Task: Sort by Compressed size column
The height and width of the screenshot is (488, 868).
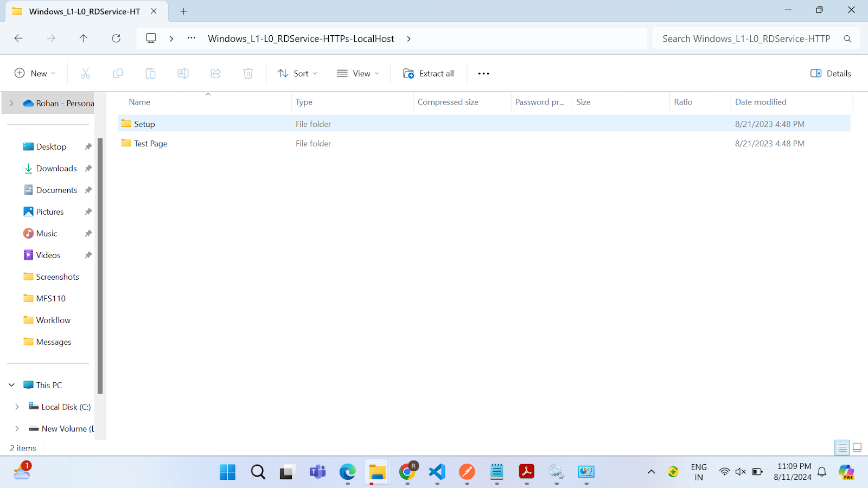Action: tap(448, 102)
